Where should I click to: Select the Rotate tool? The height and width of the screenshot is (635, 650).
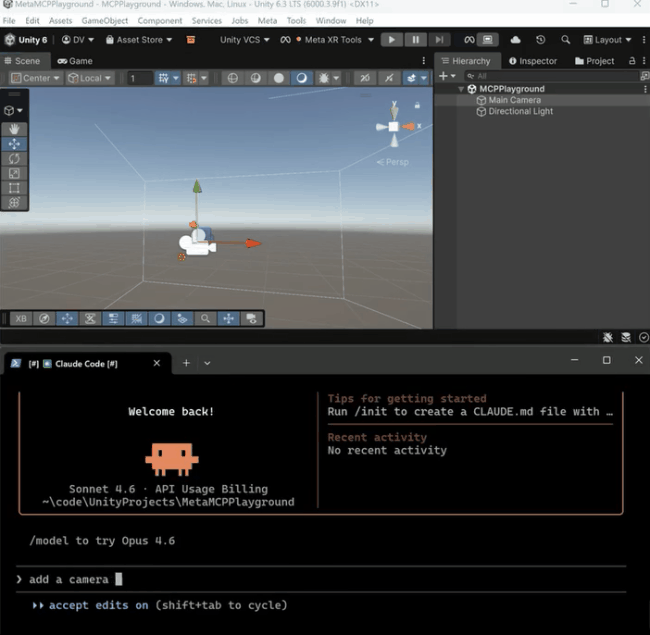coord(14,158)
